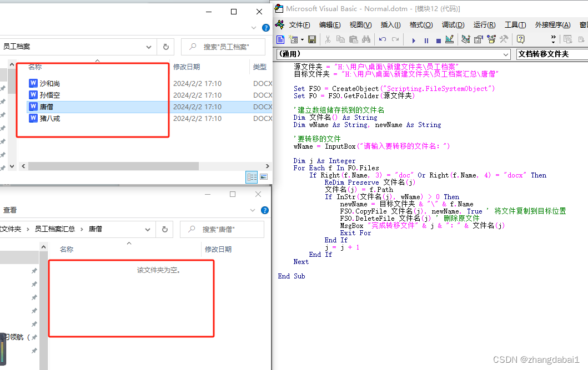
Task: Click the Paste clipboard icon
Action: click(x=353, y=39)
